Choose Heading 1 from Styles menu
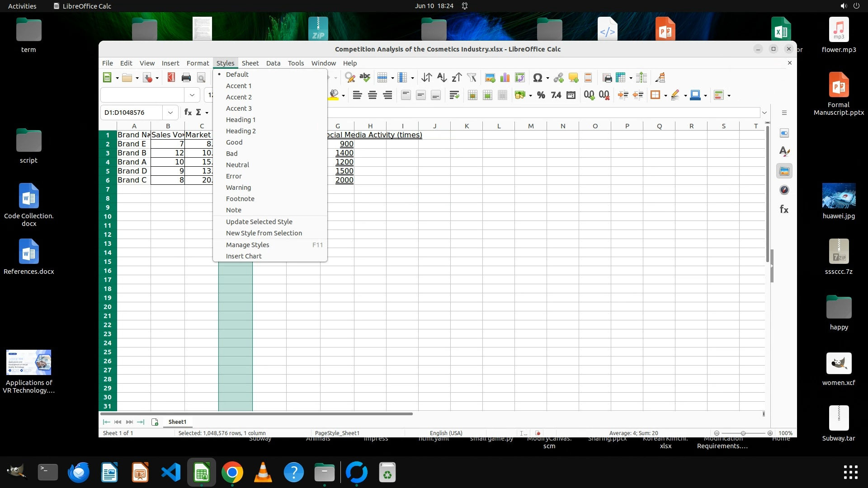Viewport: 868px width, 488px height. 241,120
